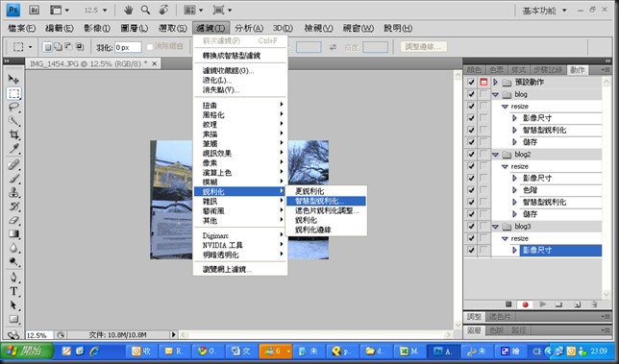Select the Path Selection arrow tool

click(13, 305)
